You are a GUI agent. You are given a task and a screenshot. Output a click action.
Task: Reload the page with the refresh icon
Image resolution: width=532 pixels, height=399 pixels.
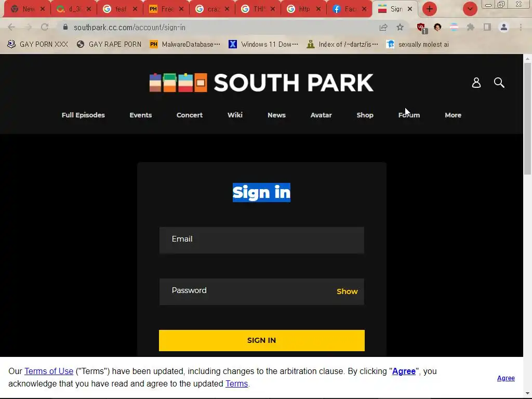pos(45,27)
